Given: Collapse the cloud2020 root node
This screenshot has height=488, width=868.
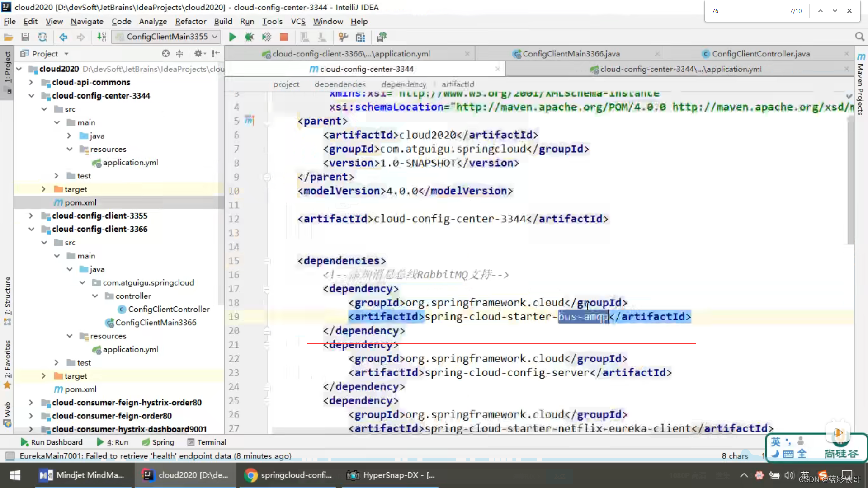Looking at the screenshot, I should point(19,69).
